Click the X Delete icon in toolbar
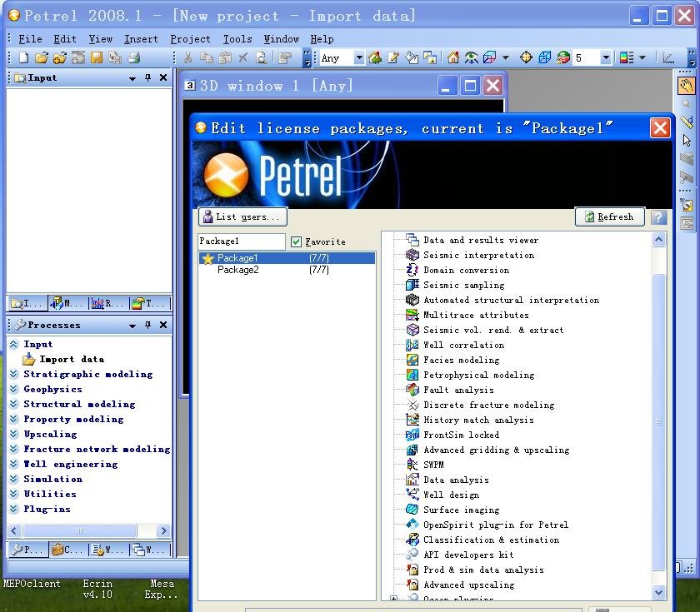Image resolution: width=700 pixels, height=612 pixels. pos(242,57)
